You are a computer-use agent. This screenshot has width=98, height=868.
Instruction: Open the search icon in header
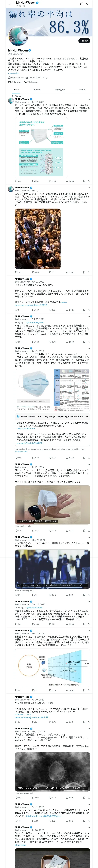pyautogui.click(x=88, y=4)
